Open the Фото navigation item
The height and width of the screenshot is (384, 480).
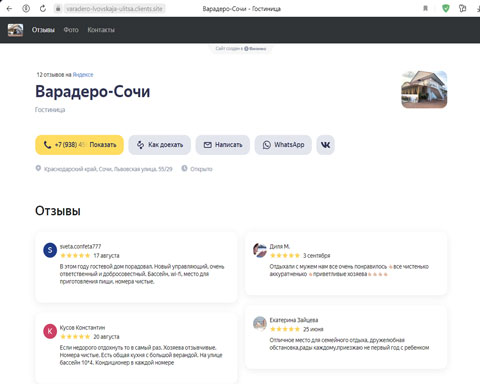[x=71, y=30]
